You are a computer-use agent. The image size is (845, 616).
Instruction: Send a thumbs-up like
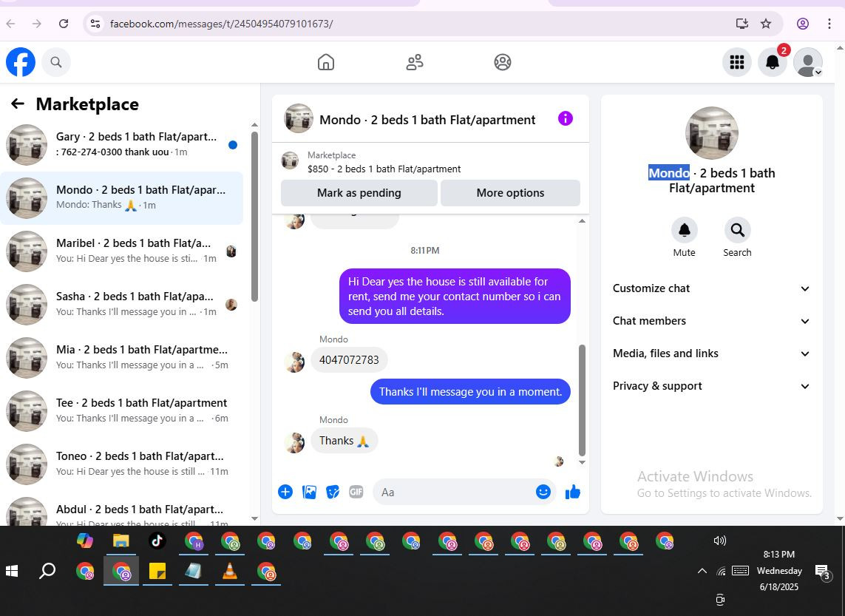click(572, 492)
